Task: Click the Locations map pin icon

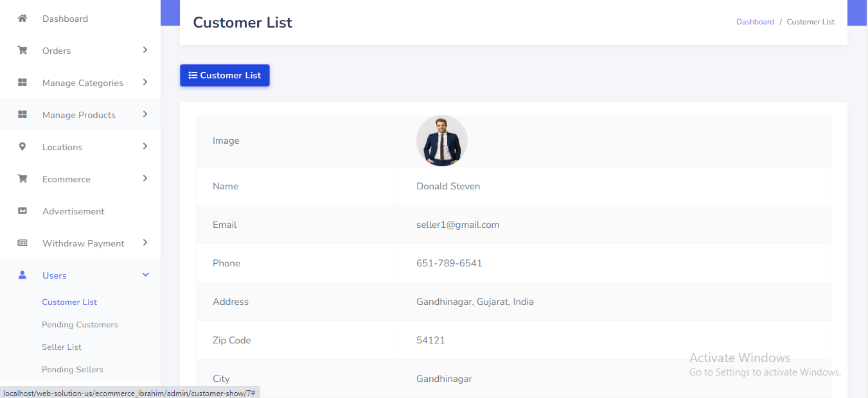Action: tap(22, 147)
